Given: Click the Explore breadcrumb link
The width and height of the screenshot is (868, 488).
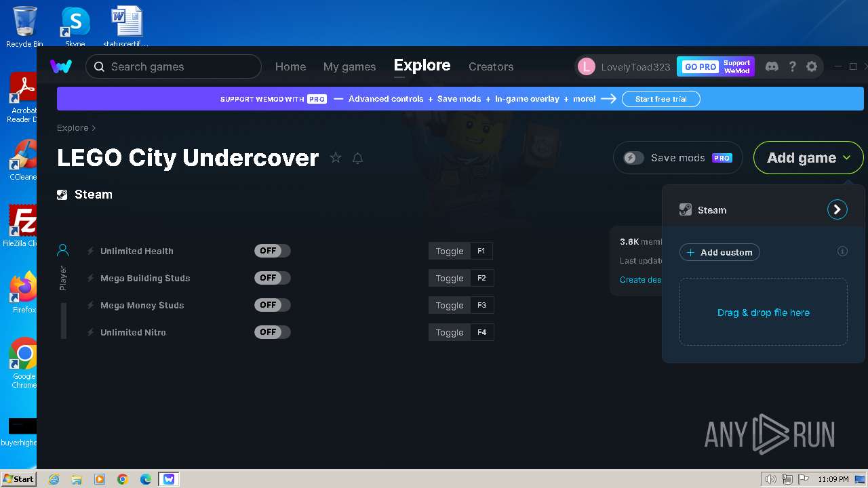Looking at the screenshot, I should pos(73,128).
